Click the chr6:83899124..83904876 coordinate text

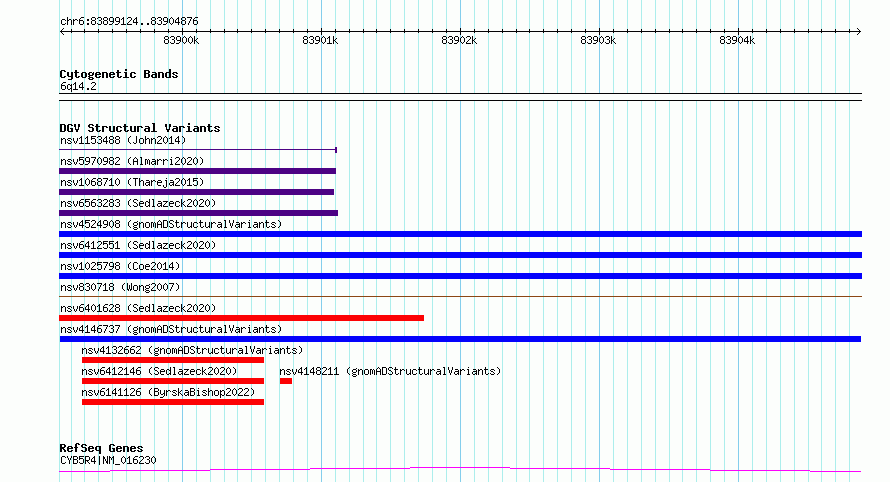pyautogui.click(x=129, y=21)
